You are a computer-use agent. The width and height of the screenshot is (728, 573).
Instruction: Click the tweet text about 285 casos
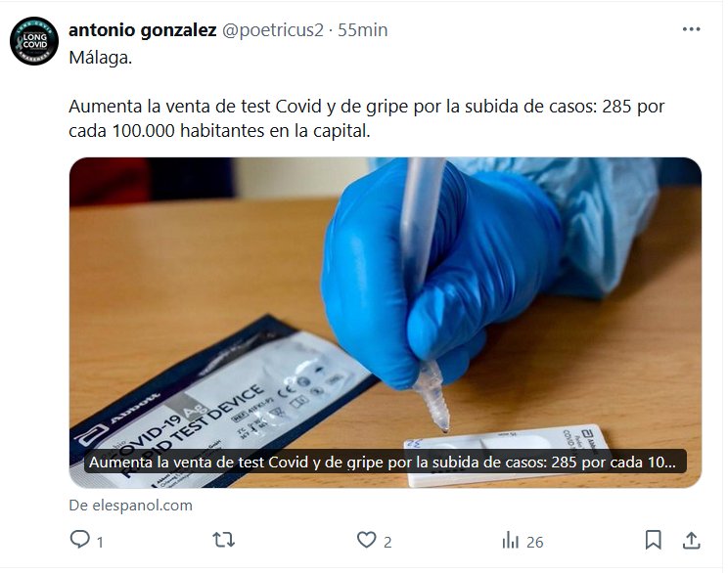coord(367,118)
